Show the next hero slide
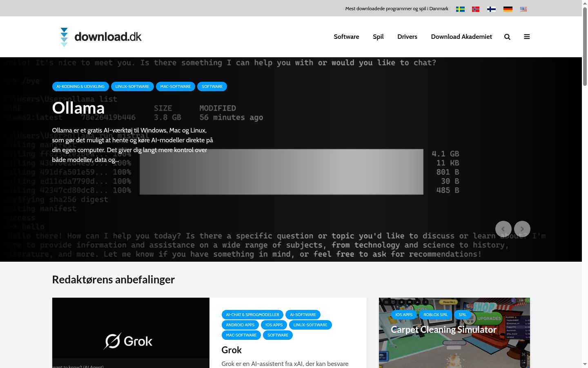The width and height of the screenshot is (588, 368). [x=522, y=229]
